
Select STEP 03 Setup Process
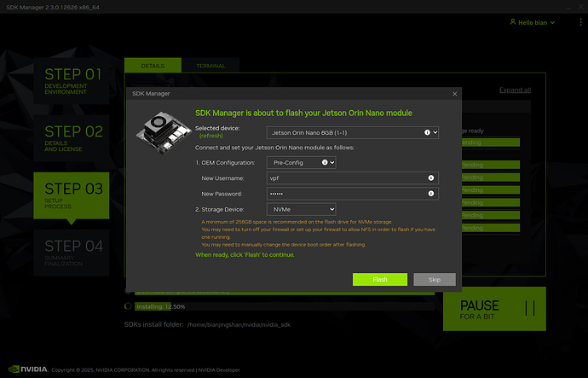(x=72, y=195)
